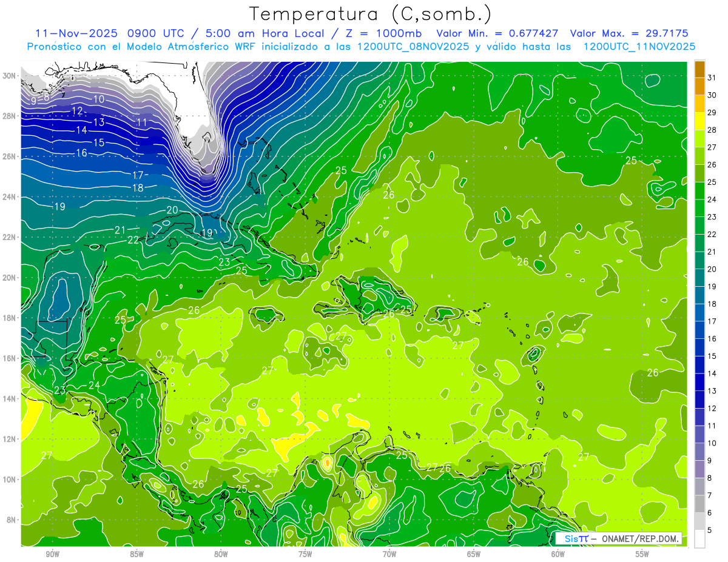Click validity time "1200UTC_11NOV2025"
Viewport: 728px width, 562px height.
click(x=639, y=47)
